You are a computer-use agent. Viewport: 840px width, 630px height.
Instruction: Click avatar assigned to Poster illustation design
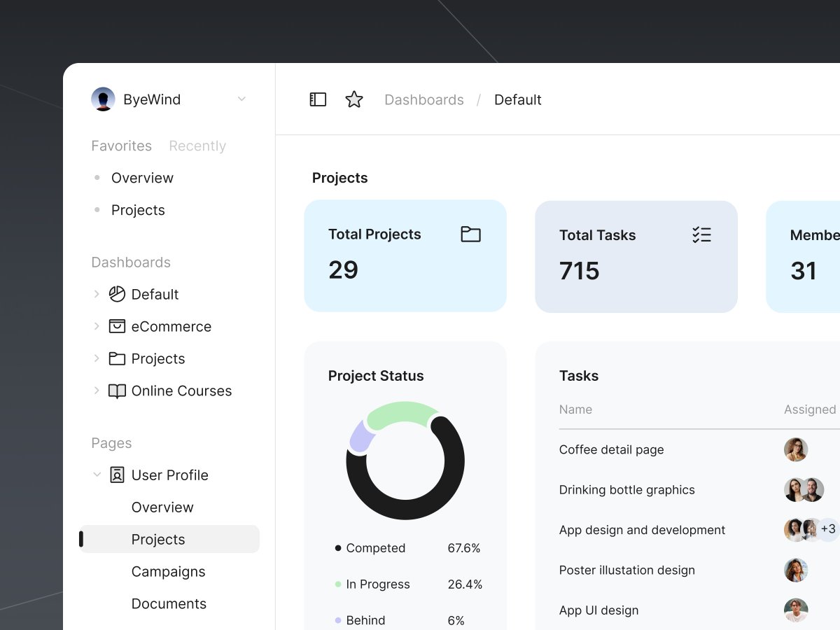[796, 570]
